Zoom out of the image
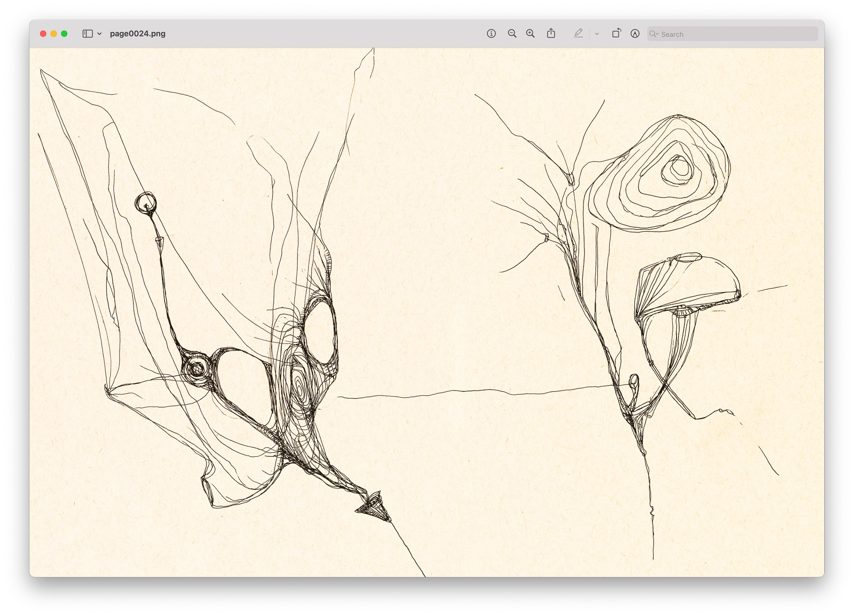The height and width of the screenshot is (616, 854). pos(512,33)
